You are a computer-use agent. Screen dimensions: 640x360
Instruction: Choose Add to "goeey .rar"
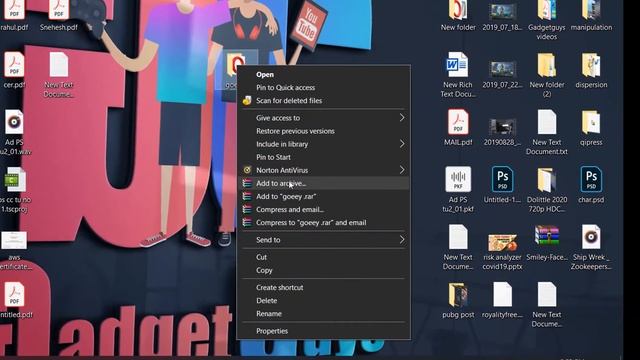(x=324, y=196)
